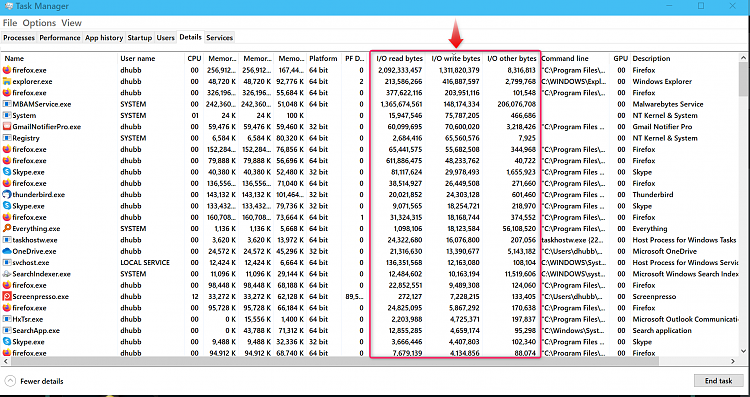The width and height of the screenshot is (750, 397).
Task: Click the Firefox icon in the 326,196 memory row
Action: (7, 93)
